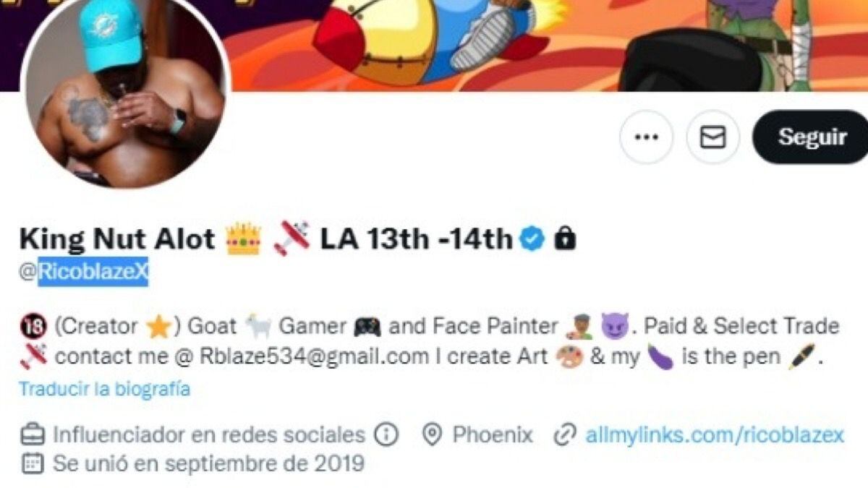868x488 pixels.
Task: Click Influenciador en redes sociales label
Action: (208, 435)
